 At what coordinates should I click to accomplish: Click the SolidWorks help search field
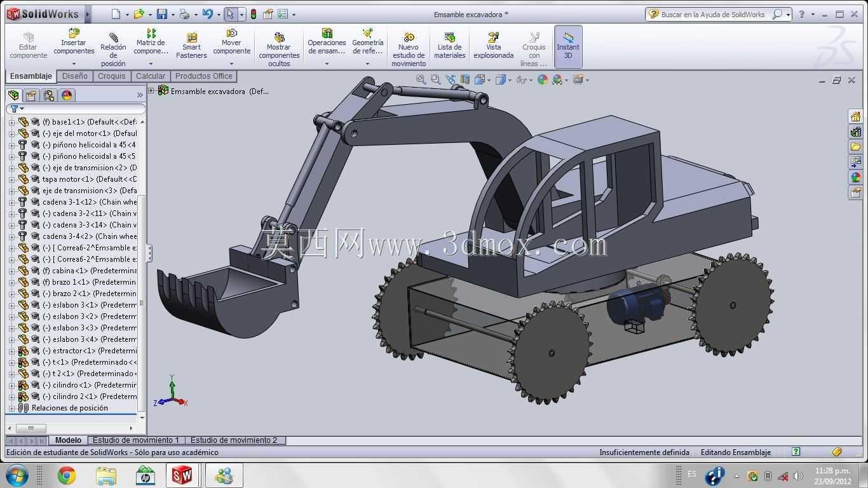(712, 14)
